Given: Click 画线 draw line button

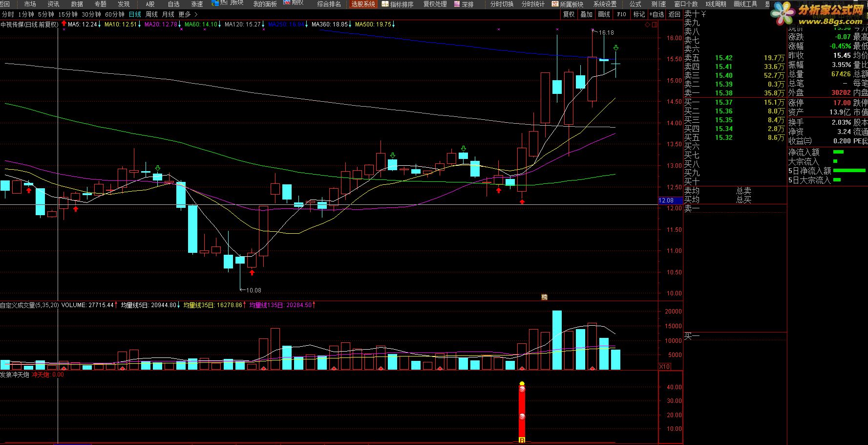Looking at the screenshot, I should click(604, 15).
